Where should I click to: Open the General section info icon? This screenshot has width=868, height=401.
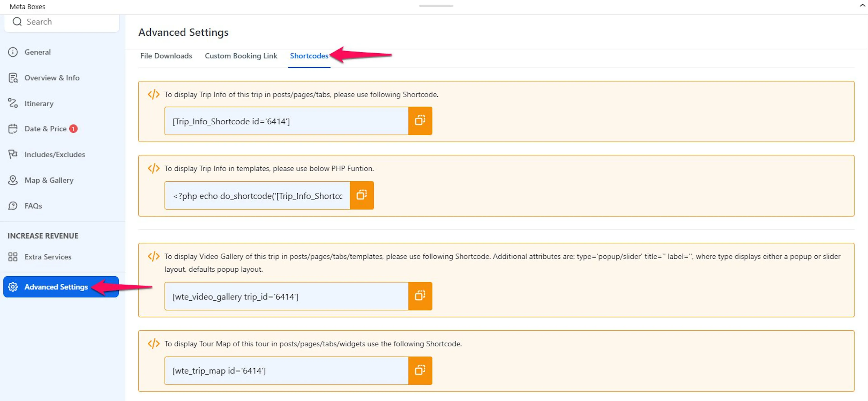[x=13, y=52]
